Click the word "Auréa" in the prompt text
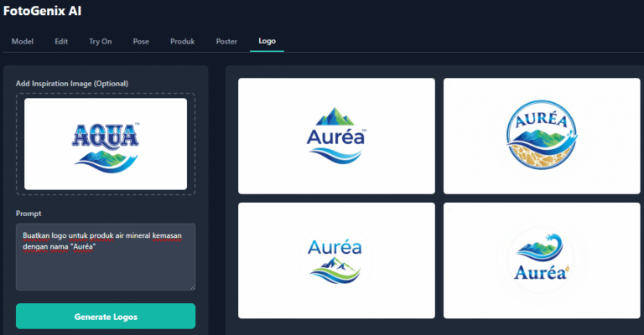Image resolution: width=644 pixels, height=335 pixels. pos(81,246)
